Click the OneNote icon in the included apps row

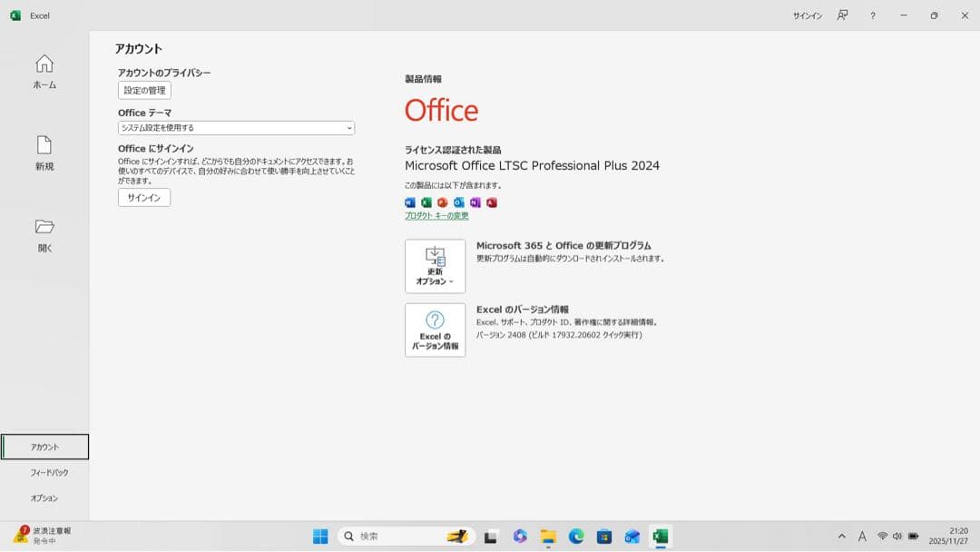474,202
